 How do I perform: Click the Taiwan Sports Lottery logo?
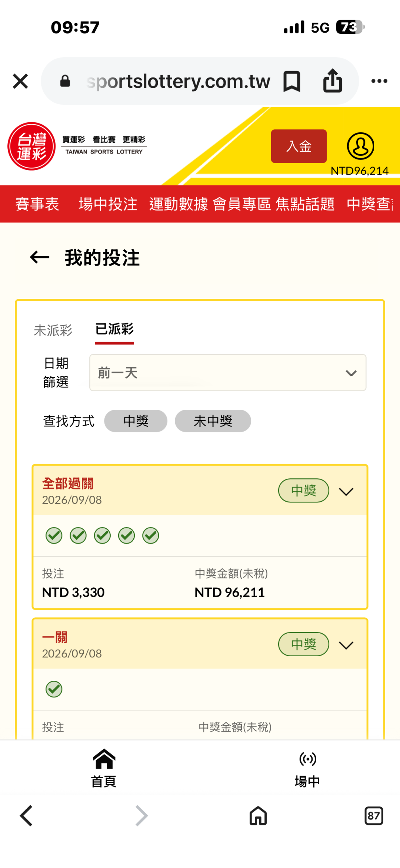(31, 146)
